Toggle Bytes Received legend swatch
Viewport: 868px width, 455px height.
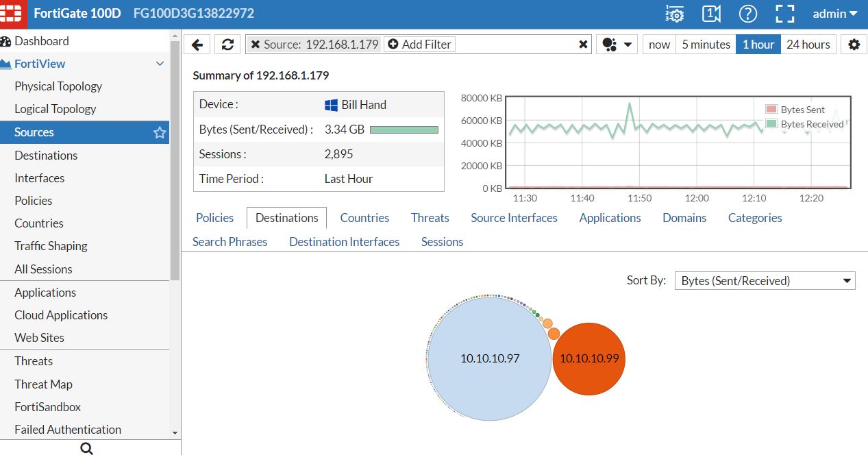771,124
